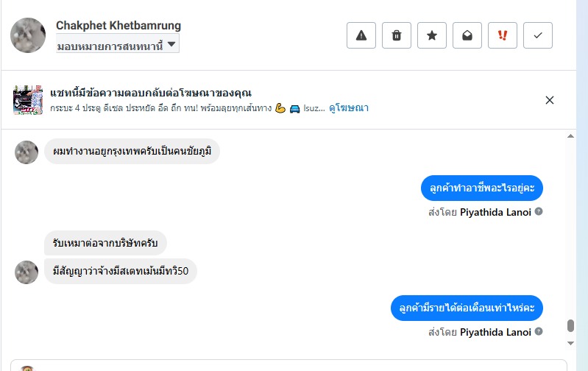Click the chat scrollbar thumb
This screenshot has width=588, height=371.
tap(570, 326)
